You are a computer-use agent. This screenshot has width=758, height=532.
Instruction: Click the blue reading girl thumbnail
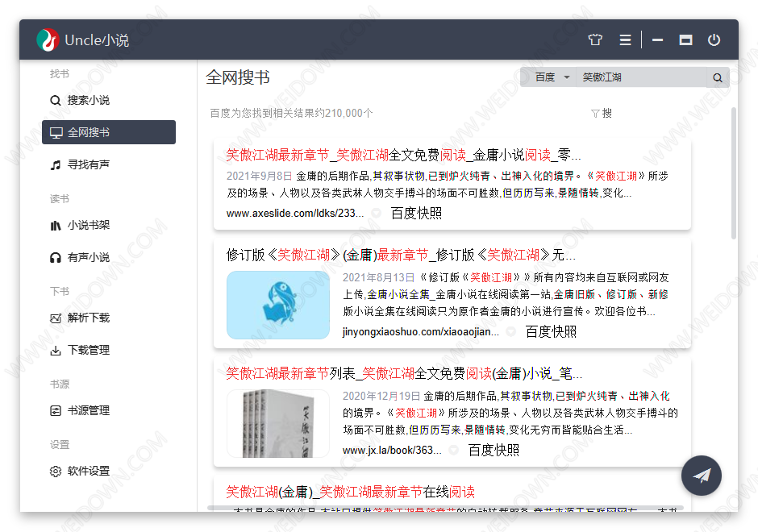click(278, 305)
